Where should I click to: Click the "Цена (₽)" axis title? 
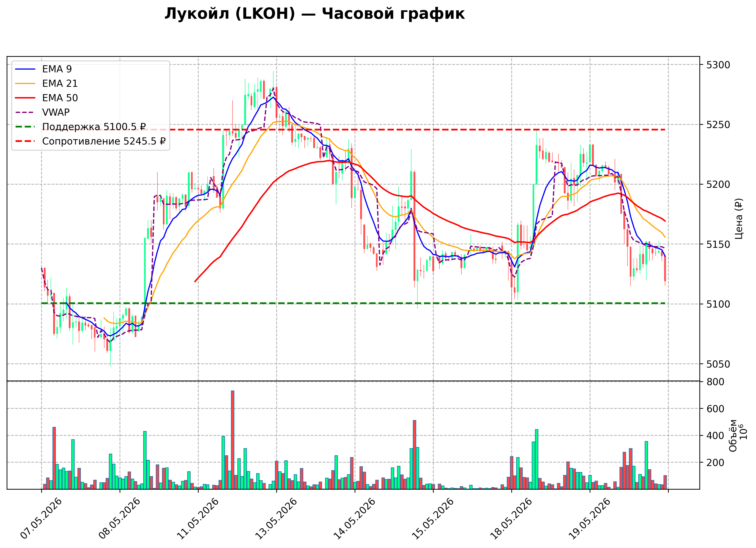point(739,218)
